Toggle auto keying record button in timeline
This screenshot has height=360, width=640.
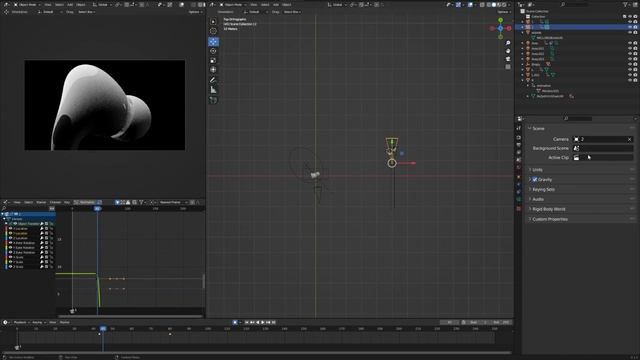(235, 322)
